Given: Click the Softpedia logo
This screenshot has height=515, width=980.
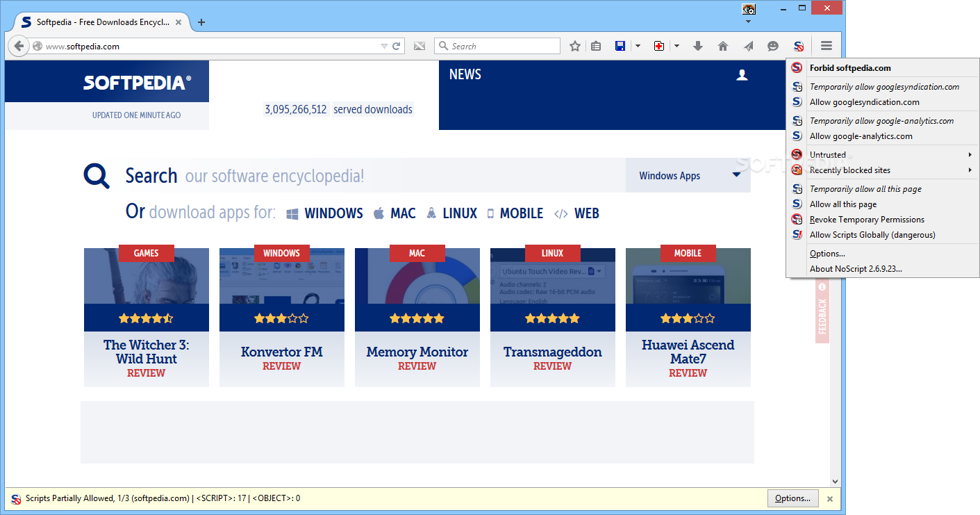Looking at the screenshot, I should click(x=137, y=83).
